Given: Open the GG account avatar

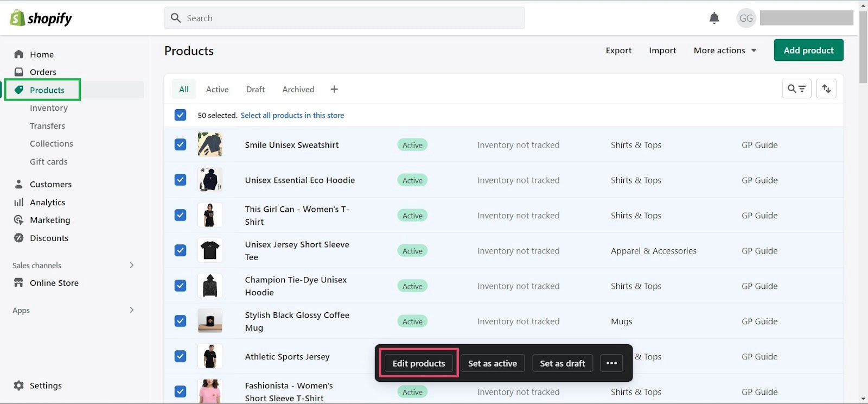Looking at the screenshot, I should [746, 18].
